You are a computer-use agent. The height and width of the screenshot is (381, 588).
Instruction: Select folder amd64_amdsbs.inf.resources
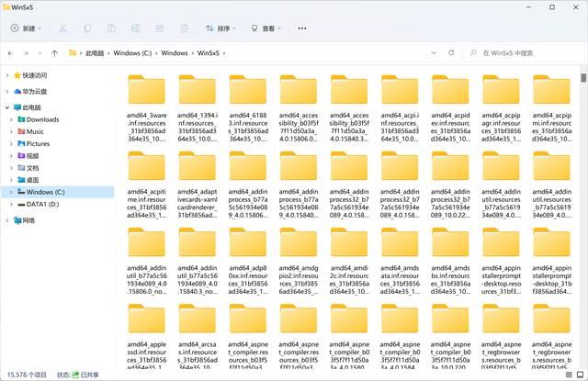pyautogui.click(x=450, y=262)
